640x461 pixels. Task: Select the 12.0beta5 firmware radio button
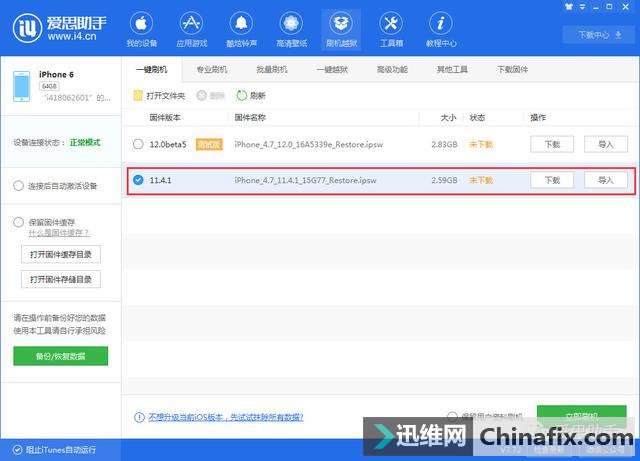(138, 144)
